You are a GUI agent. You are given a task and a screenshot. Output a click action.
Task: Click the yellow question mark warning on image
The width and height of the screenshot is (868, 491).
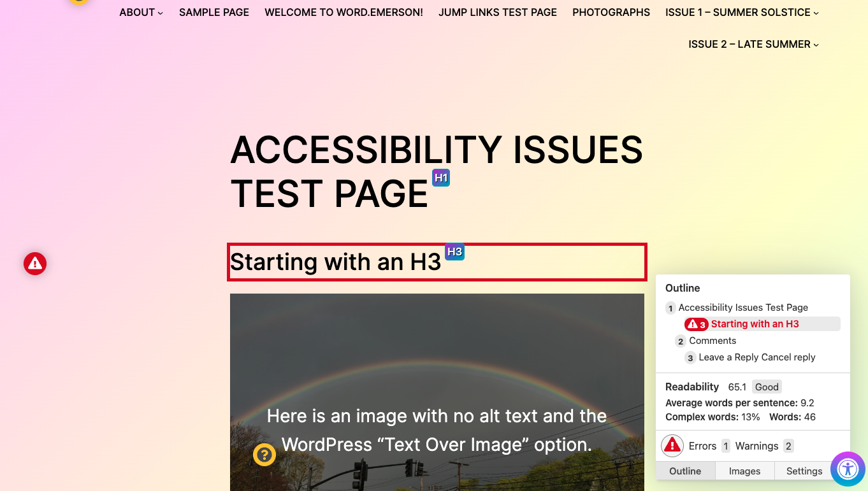pos(264,455)
